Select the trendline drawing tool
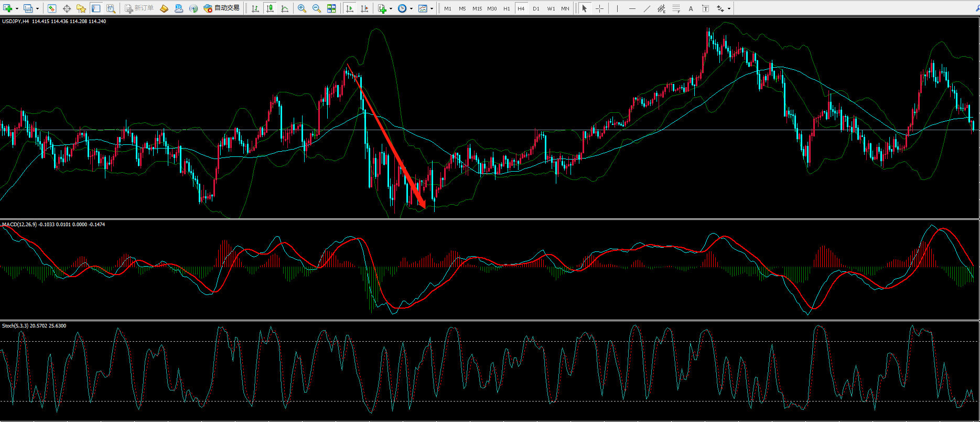This screenshot has width=980, height=422. 647,8
